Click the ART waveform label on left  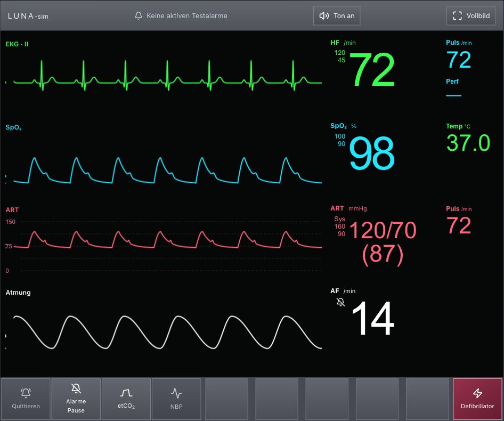12,209
